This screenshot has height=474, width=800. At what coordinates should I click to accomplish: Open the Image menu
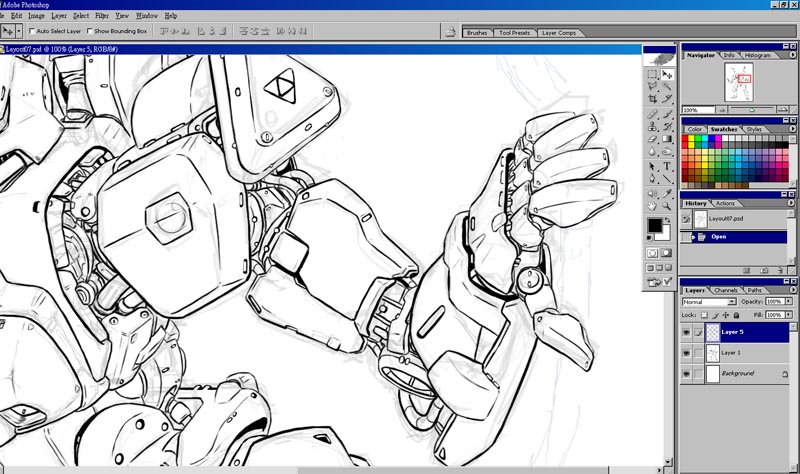pyautogui.click(x=36, y=16)
